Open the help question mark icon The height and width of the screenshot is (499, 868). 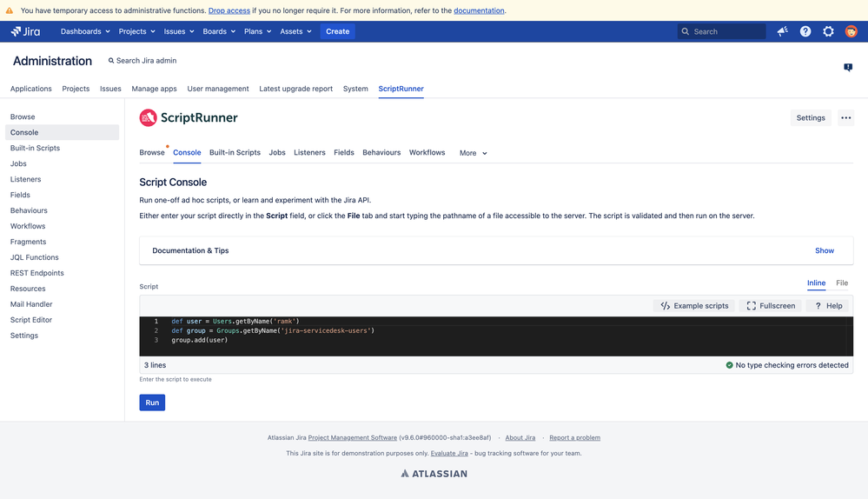click(x=805, y=31)
